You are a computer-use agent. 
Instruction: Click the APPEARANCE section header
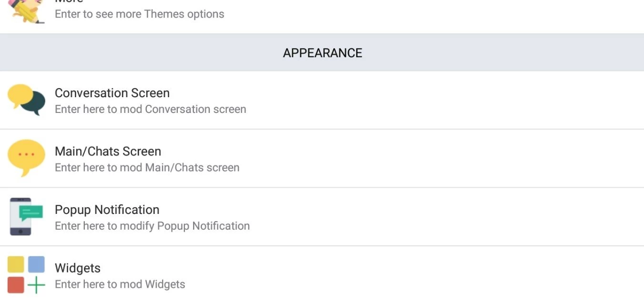tap(322, 53)
